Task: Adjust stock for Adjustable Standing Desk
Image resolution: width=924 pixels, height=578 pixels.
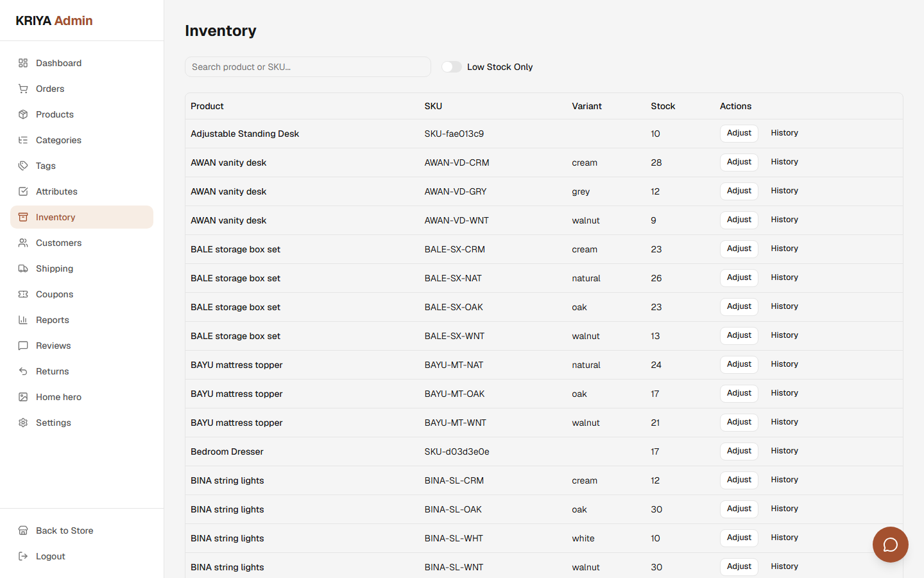Action: pyautogui.click(x=739, y=133)
